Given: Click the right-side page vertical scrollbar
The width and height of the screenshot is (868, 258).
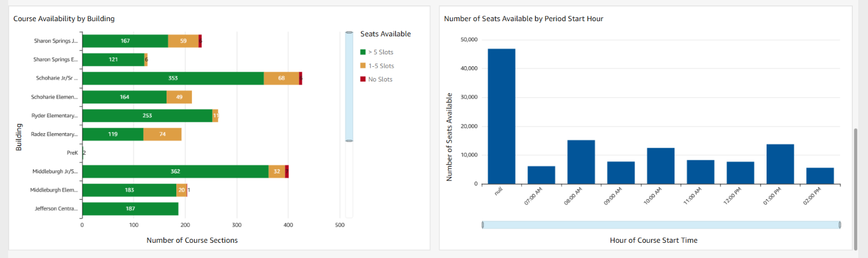Looking at the screenshot, I should pos(856,189).
